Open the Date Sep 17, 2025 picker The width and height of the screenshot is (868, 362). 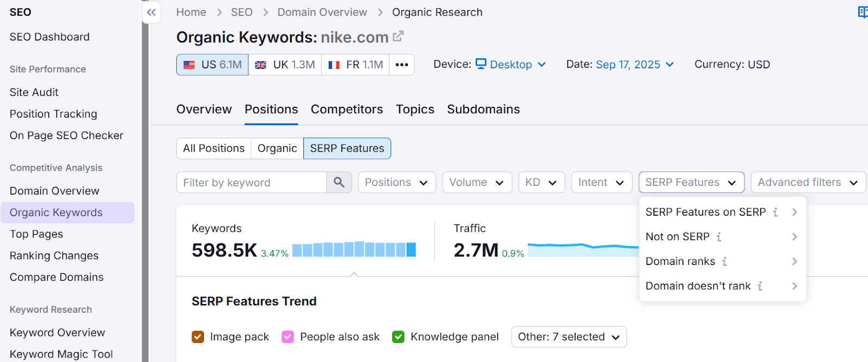click(x=634, y=64)
